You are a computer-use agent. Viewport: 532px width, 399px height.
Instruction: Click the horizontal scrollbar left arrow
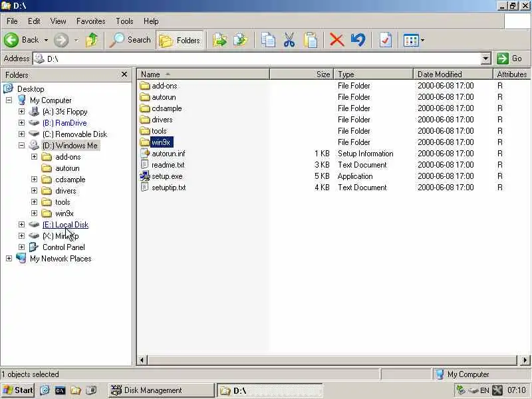tap(142, 360)
